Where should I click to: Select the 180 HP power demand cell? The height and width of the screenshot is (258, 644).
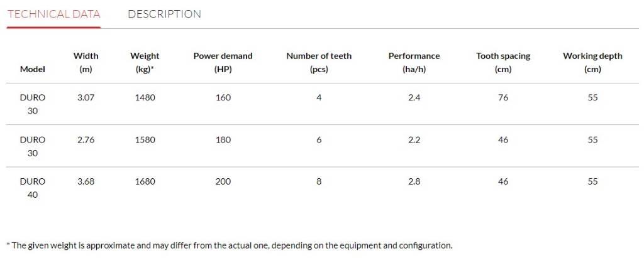(x=223, y=140)
